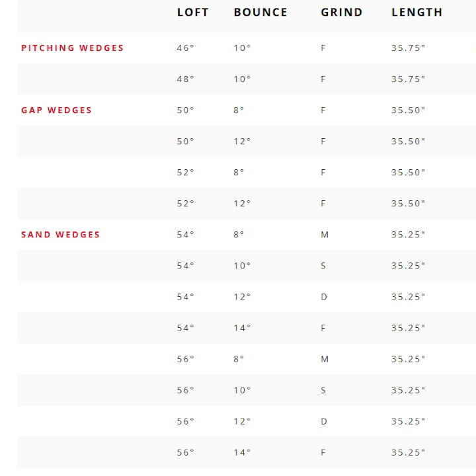The height and width of the screenshot is (476, 476).
Task: Select grind D in the 54° loft row
Action: point(324,297)
